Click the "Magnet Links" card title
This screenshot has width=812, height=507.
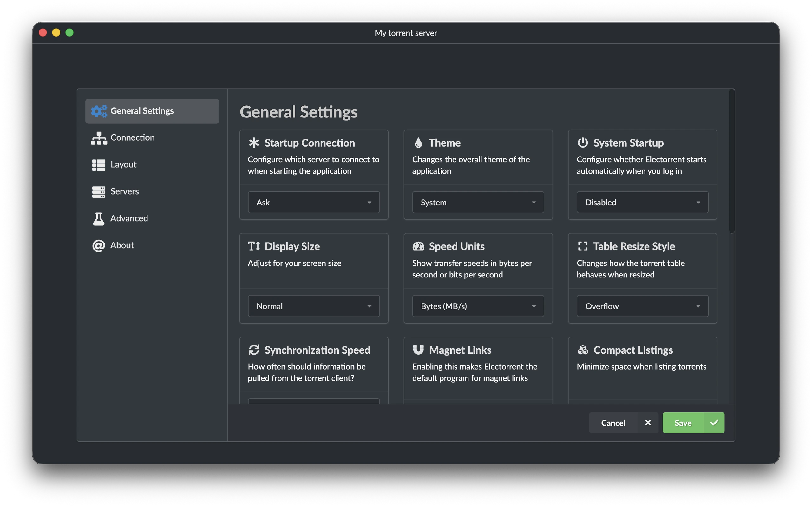(x=460, y=350)
